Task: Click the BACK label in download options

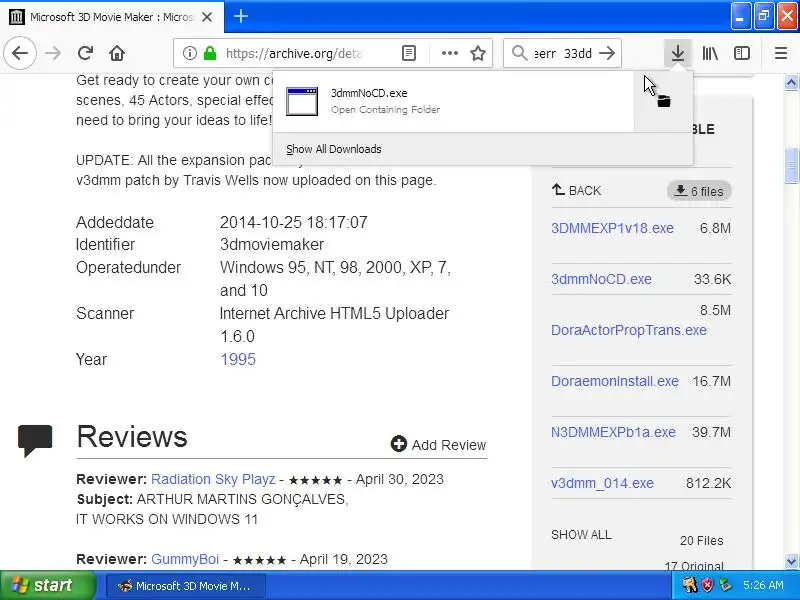Action: [x=585, y=190]
